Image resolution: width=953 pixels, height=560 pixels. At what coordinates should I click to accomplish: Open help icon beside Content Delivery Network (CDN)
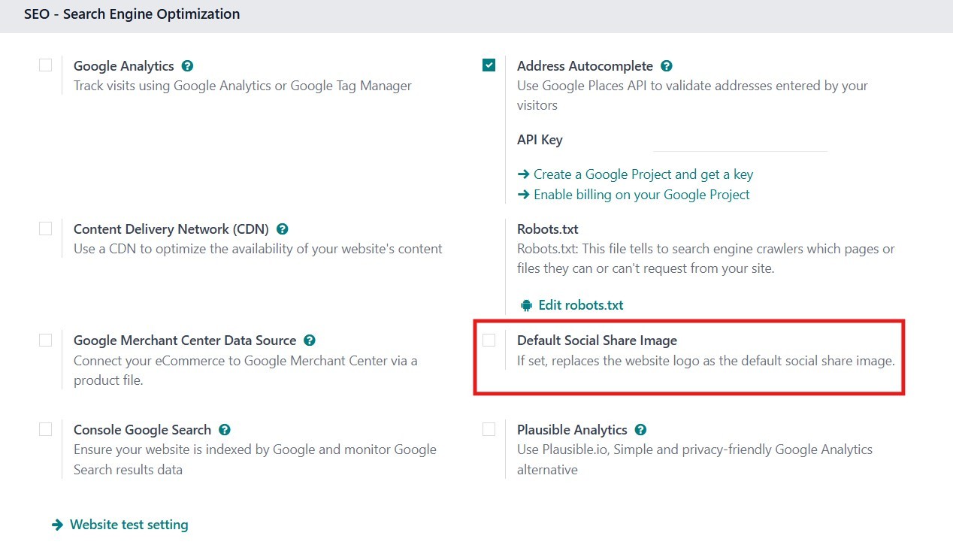click(x=283, y=229)
